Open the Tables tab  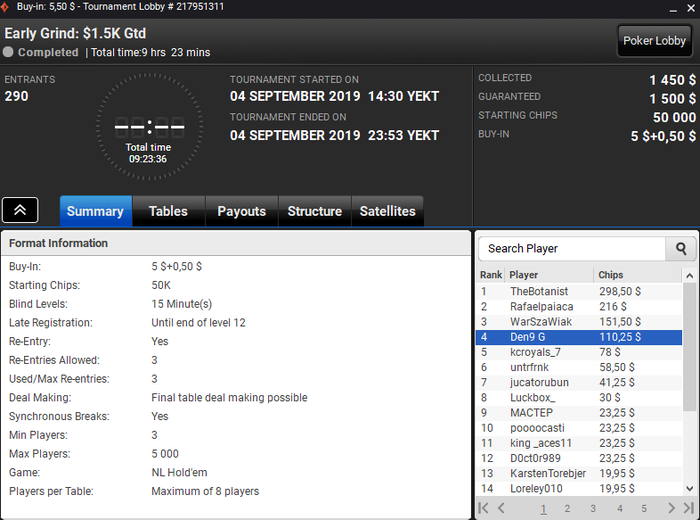[168, 211]
